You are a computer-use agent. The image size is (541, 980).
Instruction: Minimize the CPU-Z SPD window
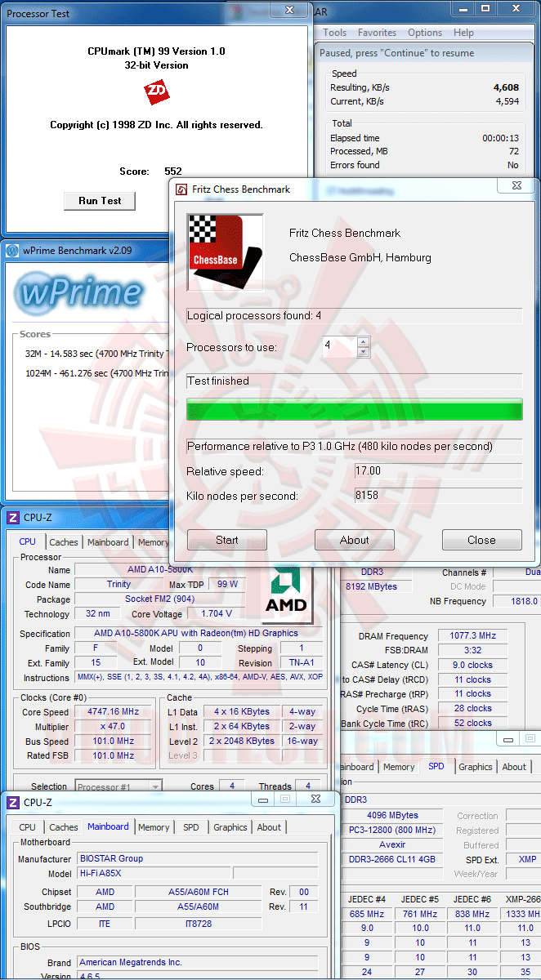coord(508,740)
